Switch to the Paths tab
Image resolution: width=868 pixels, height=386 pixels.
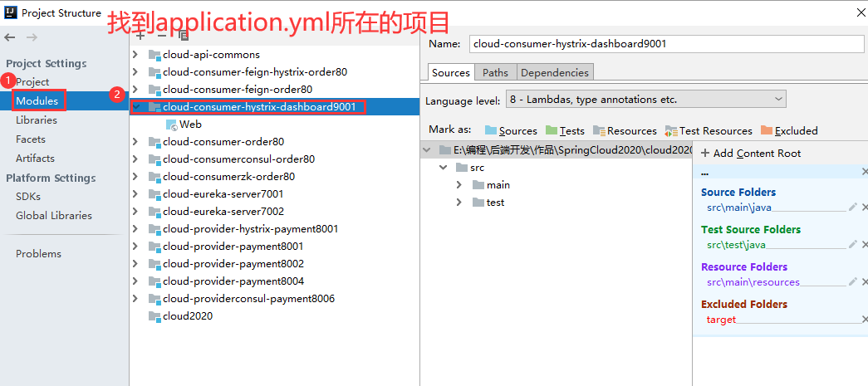point(495,72)
